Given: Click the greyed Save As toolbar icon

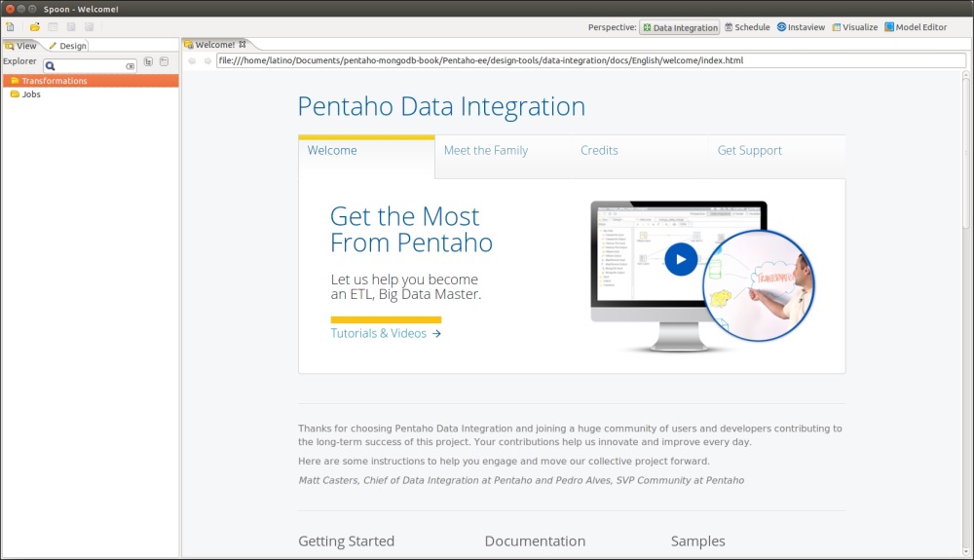Looking at the screenshot, I should pos(89,26).
